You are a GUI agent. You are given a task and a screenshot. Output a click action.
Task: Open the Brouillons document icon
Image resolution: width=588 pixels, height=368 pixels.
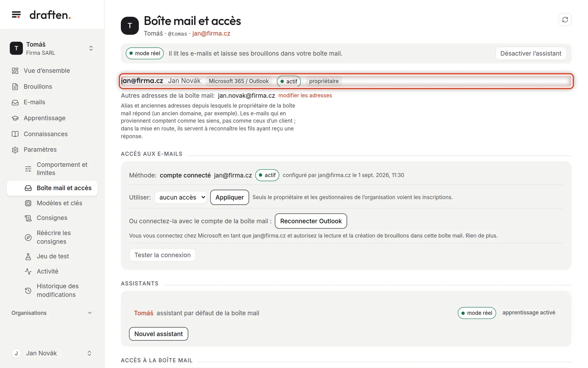(x=15, y=87)
